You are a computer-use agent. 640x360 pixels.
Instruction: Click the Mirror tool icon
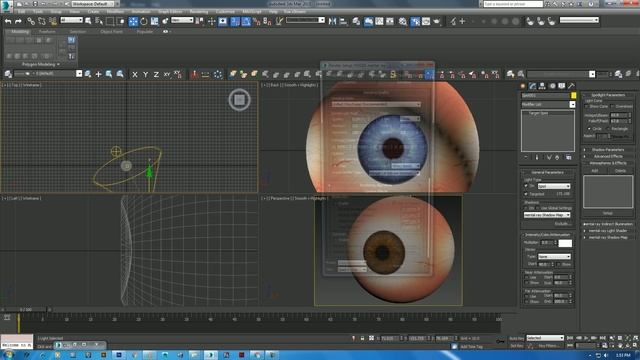pos(333,21)
